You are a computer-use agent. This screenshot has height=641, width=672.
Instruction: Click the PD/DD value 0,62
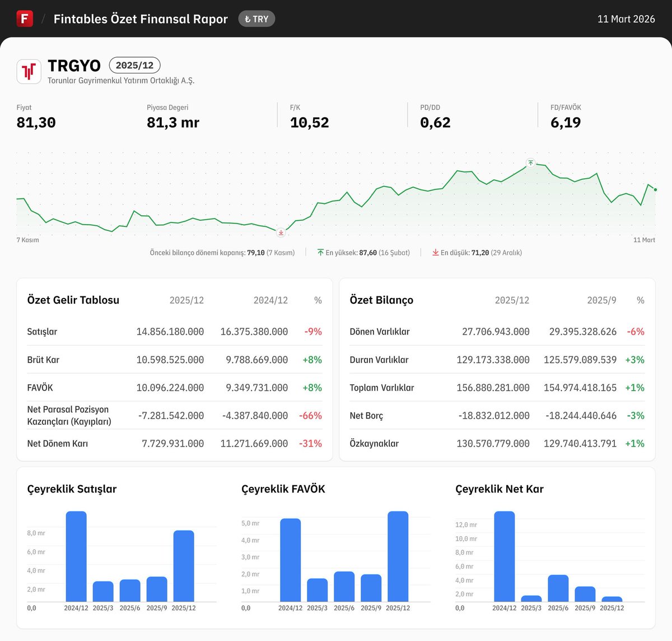tap(435, 123)
